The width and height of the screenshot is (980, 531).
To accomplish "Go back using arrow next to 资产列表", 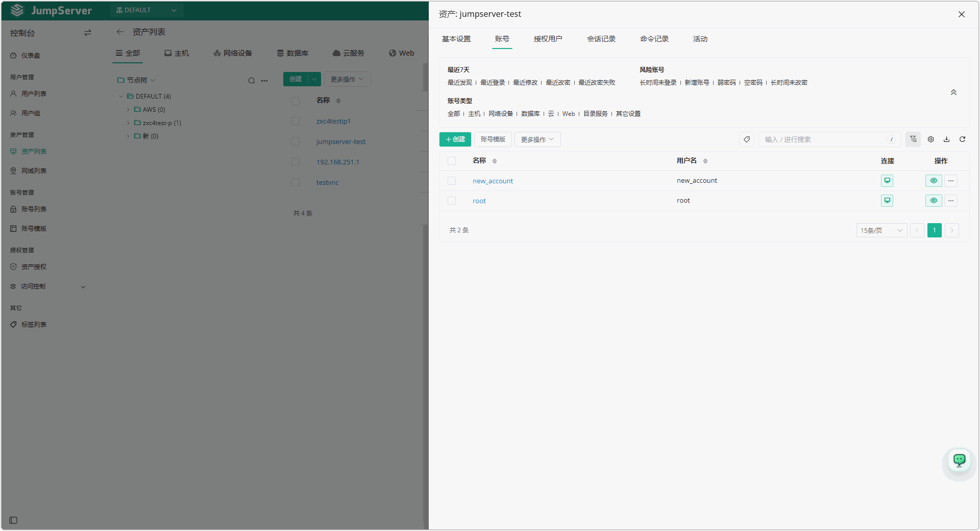I will [120, 32].
